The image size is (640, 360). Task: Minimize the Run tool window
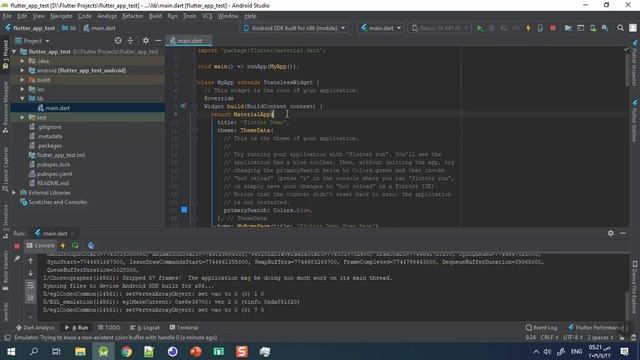(623, 233)
